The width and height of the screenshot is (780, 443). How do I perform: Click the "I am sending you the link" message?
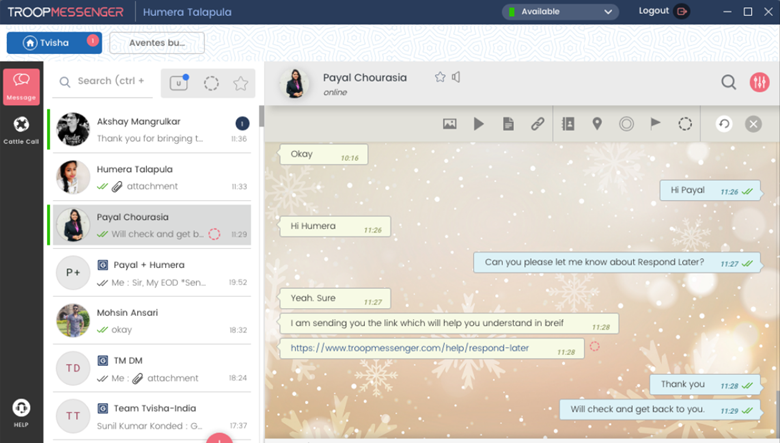(x=449, y=323)
